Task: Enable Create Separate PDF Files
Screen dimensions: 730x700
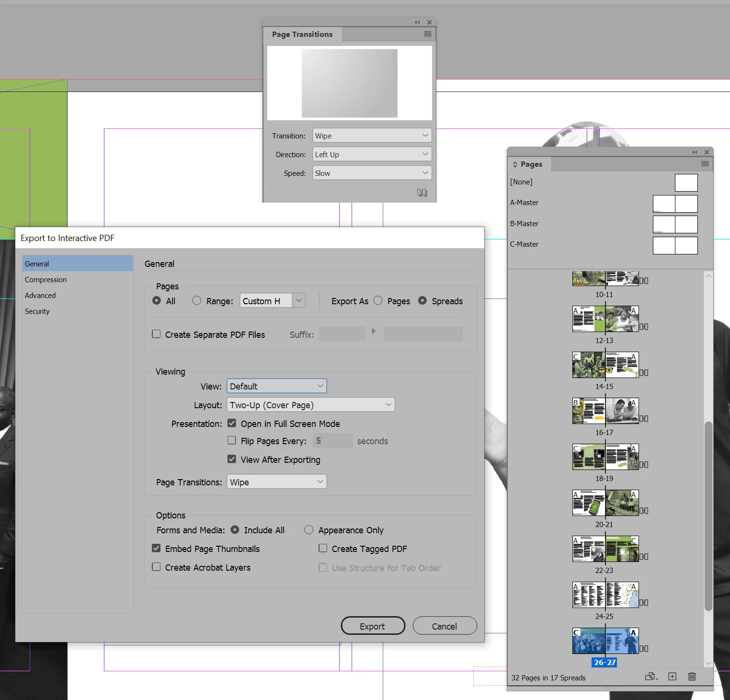Action: [156, 334]
